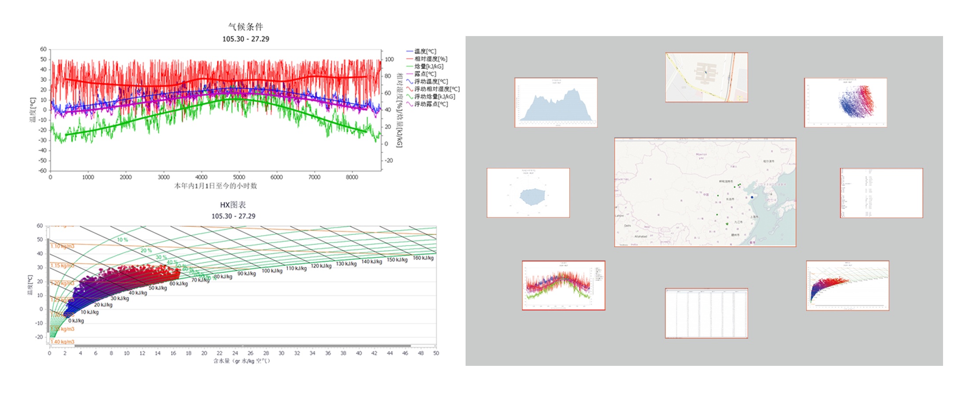Click the 150 kJ/kg enthalpy label
The height and width of the screenshot is (394, 980).
397,259
